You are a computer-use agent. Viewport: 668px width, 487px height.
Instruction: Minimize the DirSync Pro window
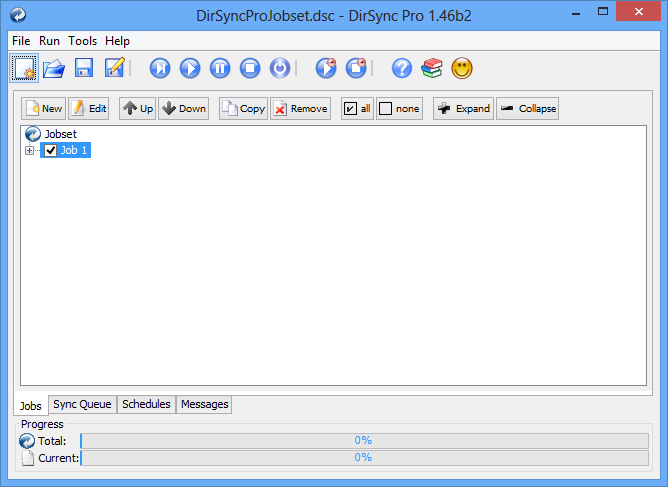click(x=576, y=13)
